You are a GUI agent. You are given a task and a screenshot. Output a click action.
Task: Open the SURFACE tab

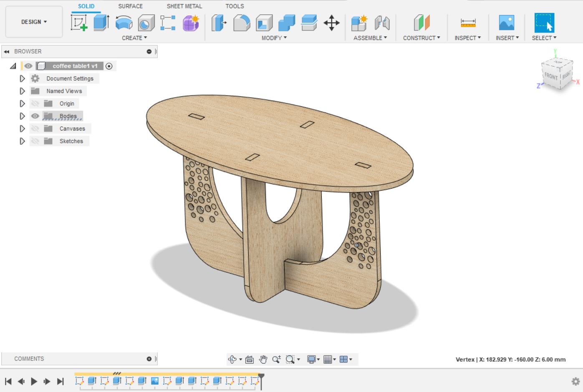point(130,6)
